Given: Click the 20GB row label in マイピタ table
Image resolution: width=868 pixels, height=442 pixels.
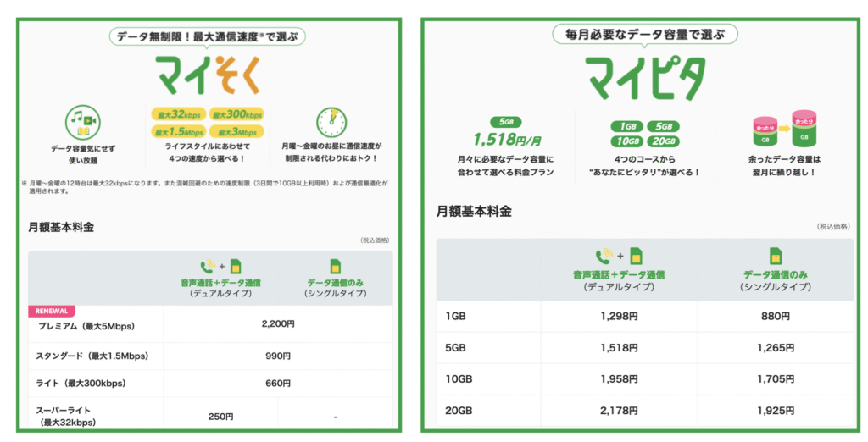Looking at the screenshot, I should pos(459,411).
